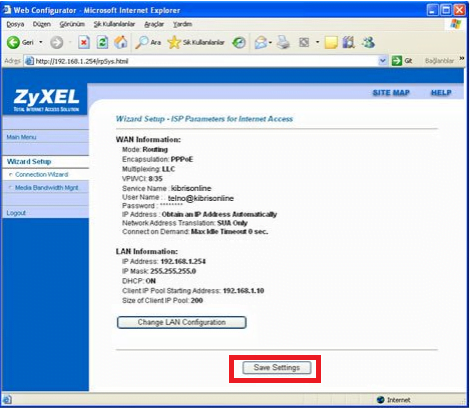This screenshot has width=470, height=408.
Task: Open the Yardım menu
Action: pyautogui.click(x=182, y=24)
